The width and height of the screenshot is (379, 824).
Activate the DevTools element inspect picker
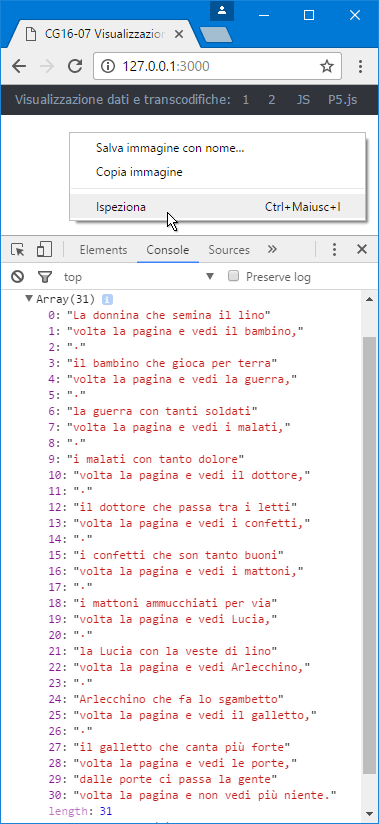click(18, 250)
